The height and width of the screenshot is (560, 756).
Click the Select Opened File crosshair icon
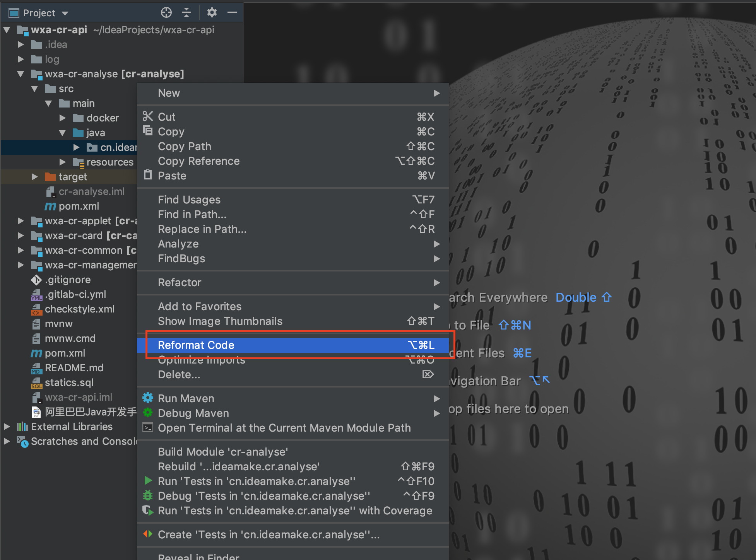[166, 12]
